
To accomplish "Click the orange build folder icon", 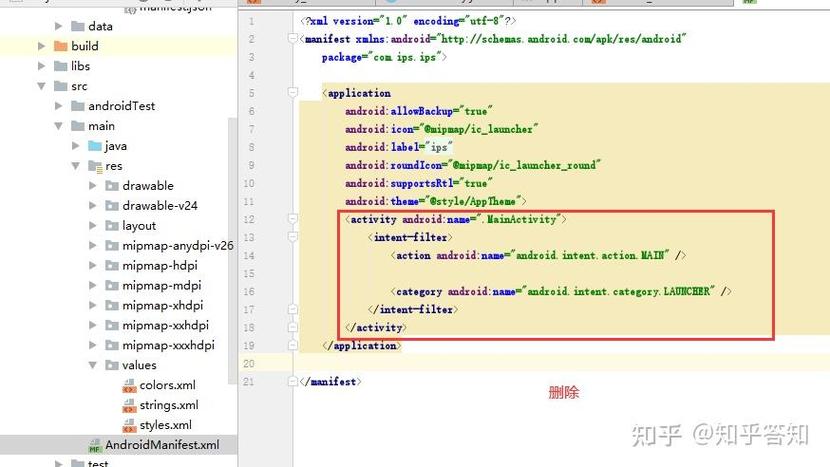I will tap(61, 46).
